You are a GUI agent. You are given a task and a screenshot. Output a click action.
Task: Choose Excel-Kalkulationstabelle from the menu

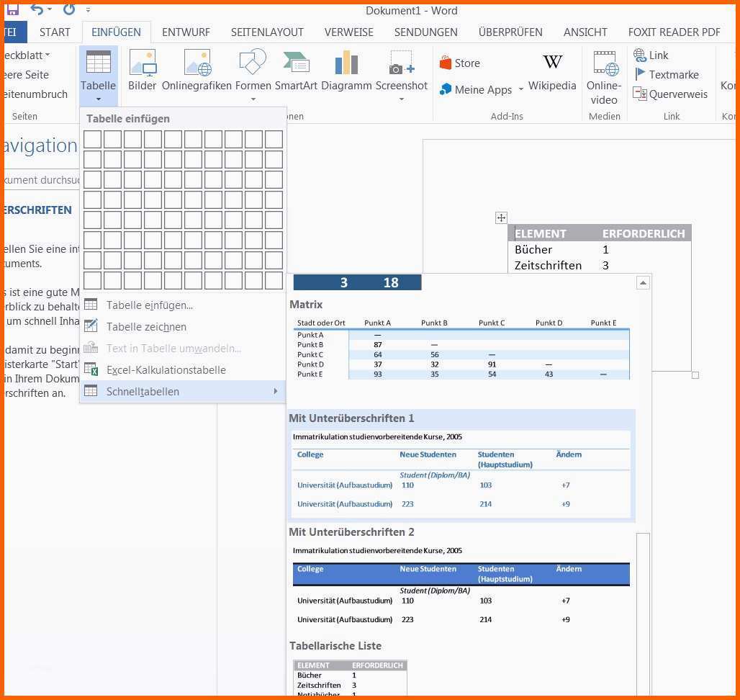click(x=166, y=370)
